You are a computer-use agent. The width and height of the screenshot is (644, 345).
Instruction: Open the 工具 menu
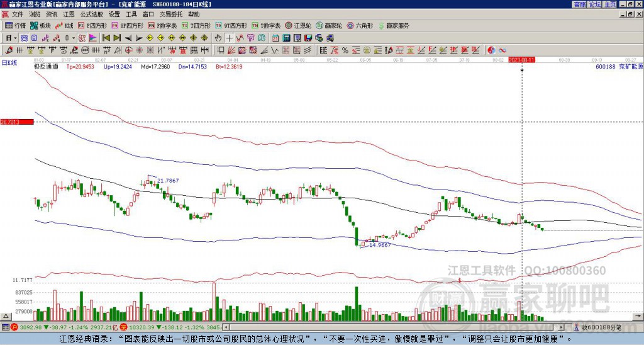click(131, 14)
